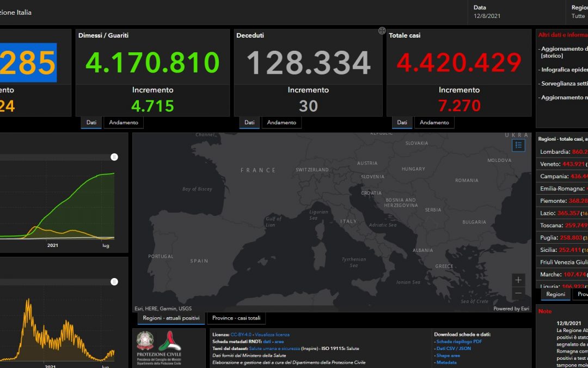This screenshot has height=368, width=588.
Task: Open the map legend list icon
Action: point(519,145)
